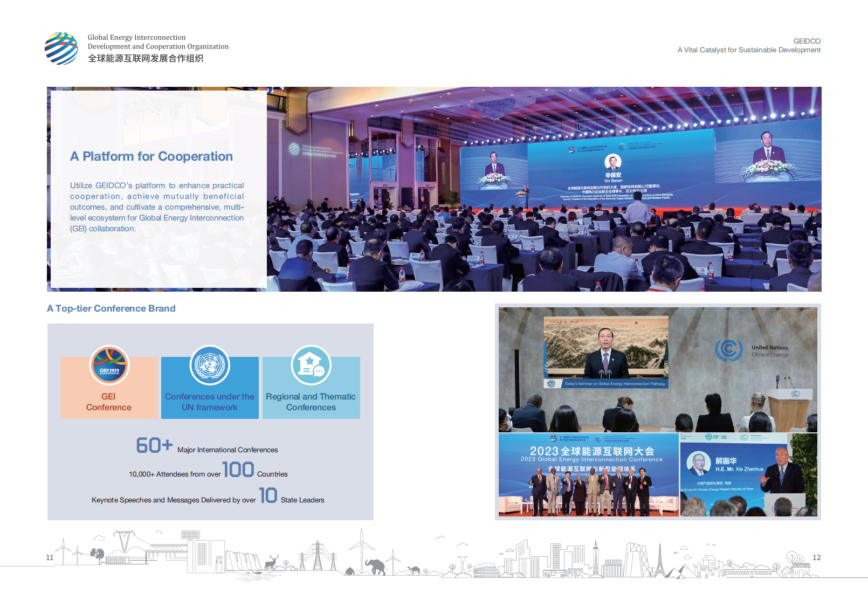This screenshot has height=593, width=868.
Task: Click the '100' countries statistic
Action: point(238,470)
